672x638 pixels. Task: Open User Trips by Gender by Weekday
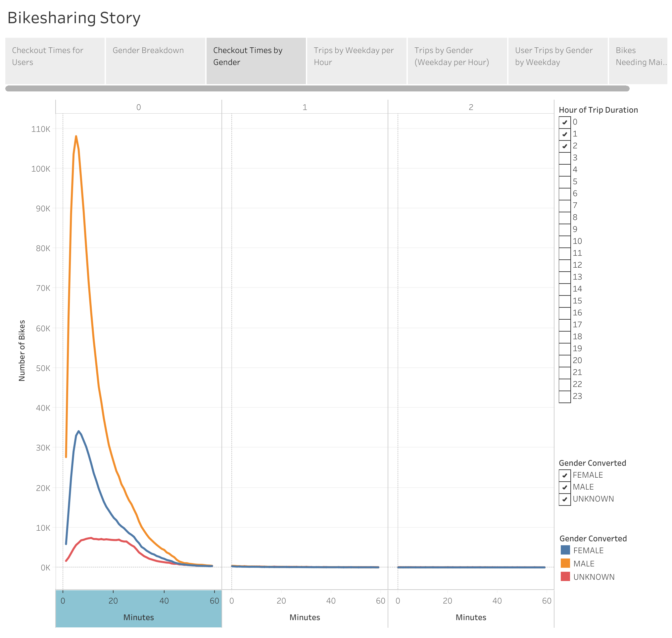coord(558,61)
